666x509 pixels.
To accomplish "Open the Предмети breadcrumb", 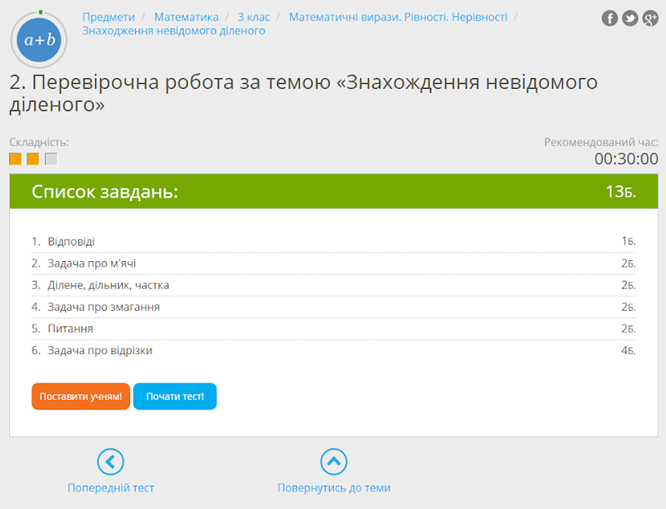I will tap(108, 17).
